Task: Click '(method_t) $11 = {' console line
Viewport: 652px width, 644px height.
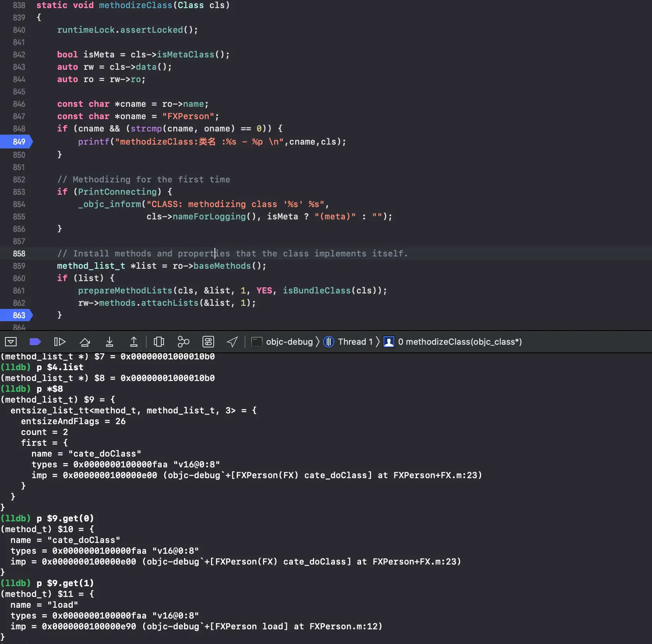Action: pyautogui.click(x=47, y=594)
